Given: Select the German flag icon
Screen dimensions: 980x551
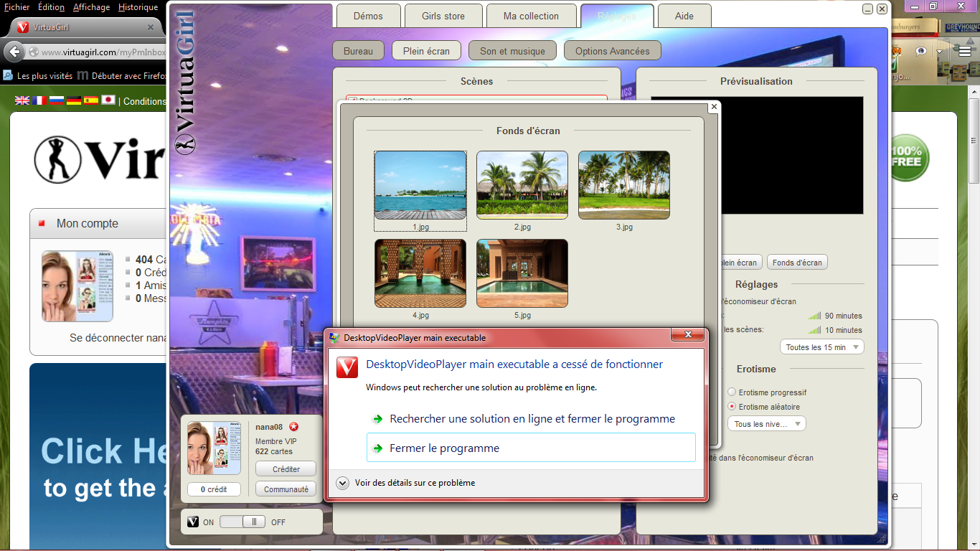Looking at the screenshot, I should pos(74,100).
